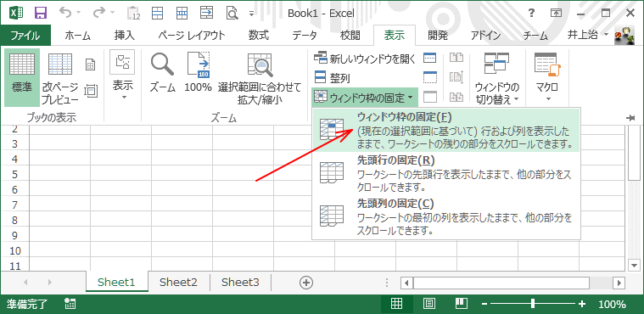
Task: Click the Redo arrow in quick access toolbar
Action: pyautogui.click(x=99, y=13)
